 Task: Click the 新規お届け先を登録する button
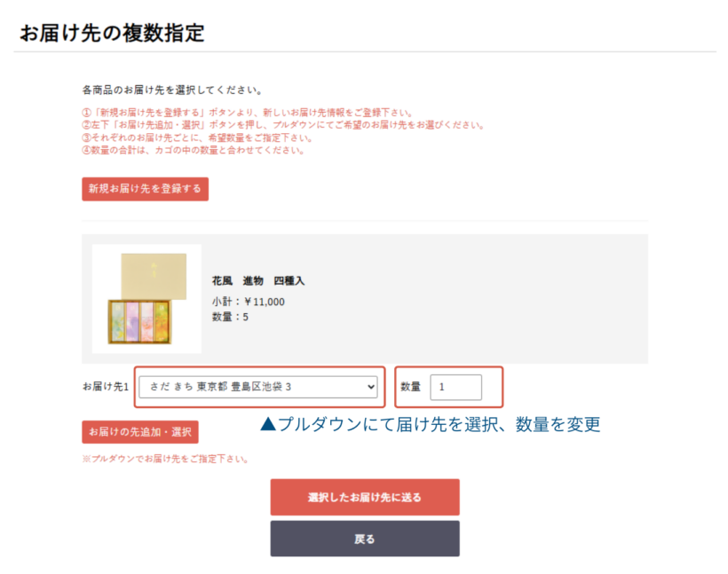coord(145,189)
